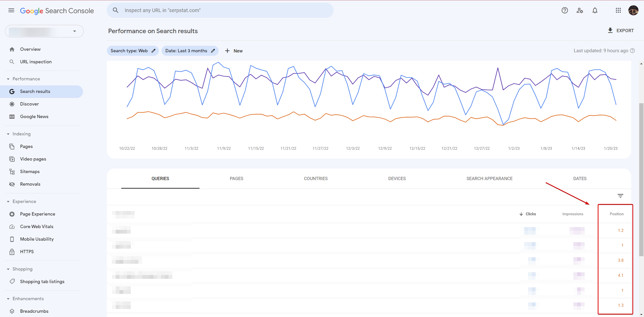Switch to the Pages tab
644x317 pixels.
[236, 179]
